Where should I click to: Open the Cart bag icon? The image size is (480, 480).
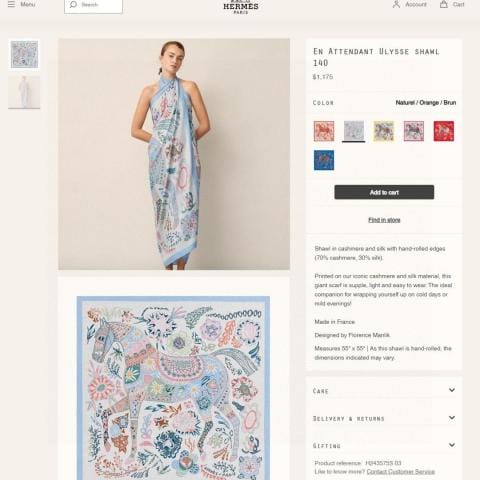click(444, 4)
